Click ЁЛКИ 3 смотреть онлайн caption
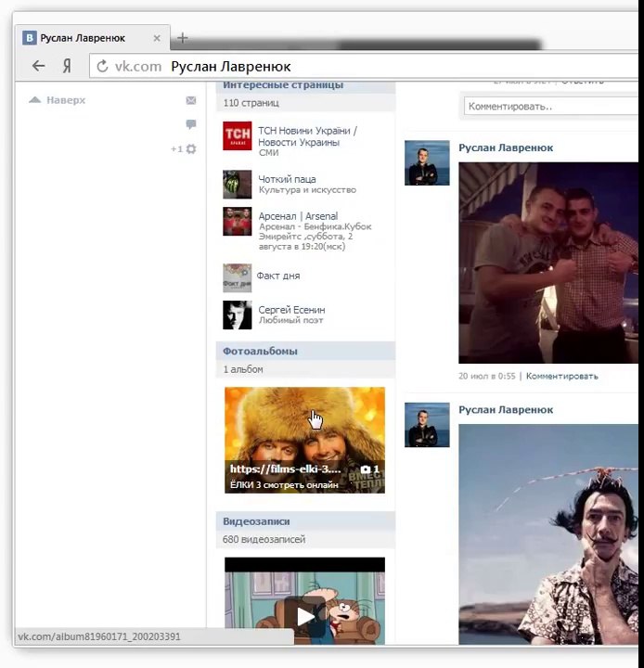644x668 pixels. [x=284, y=485]
